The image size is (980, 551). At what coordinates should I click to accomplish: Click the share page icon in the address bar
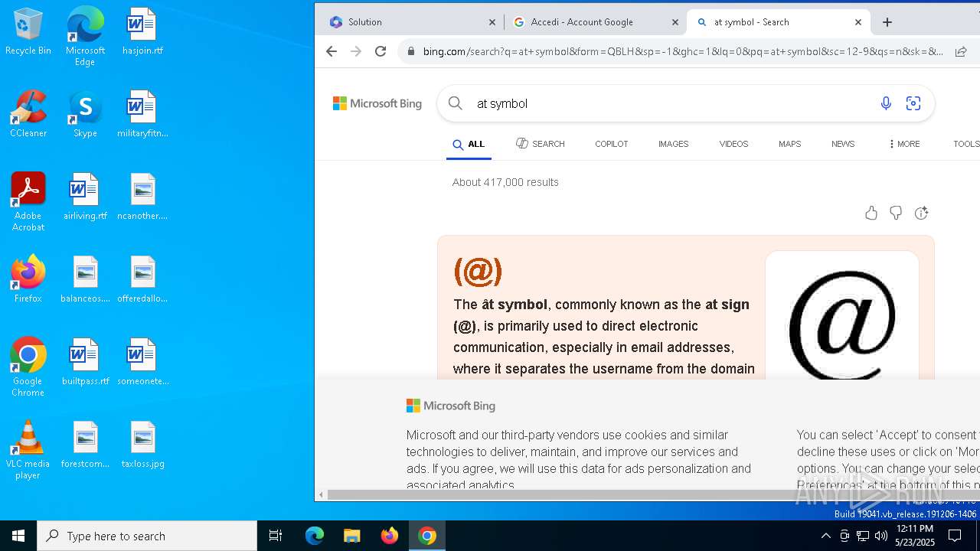click(961, 51)
